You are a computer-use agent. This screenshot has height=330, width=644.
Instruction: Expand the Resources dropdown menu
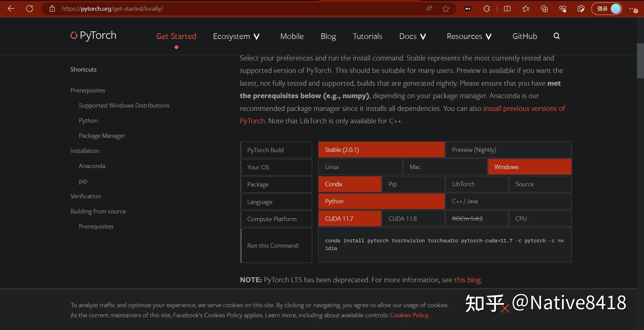[x=469, y=36]
